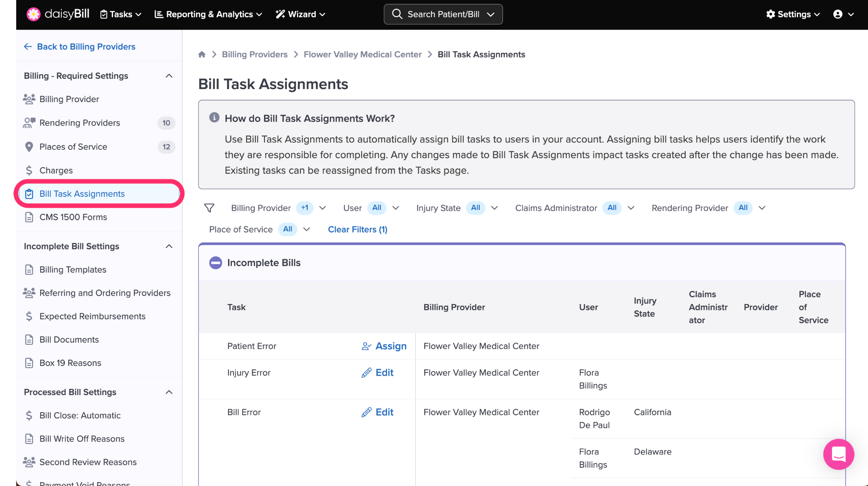Open the Wizard menu
This screenshot has height=486, width=868.
pos(300,14)
